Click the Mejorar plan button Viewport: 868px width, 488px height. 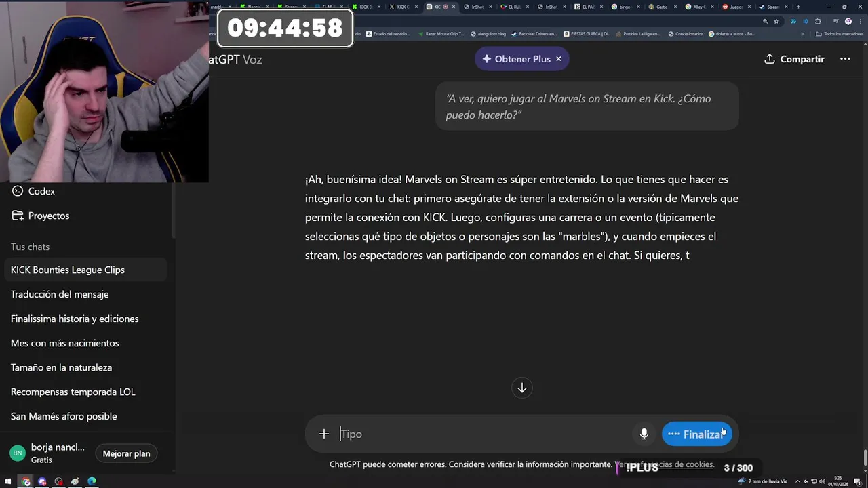pyautogui.click(x=126, y=453)
